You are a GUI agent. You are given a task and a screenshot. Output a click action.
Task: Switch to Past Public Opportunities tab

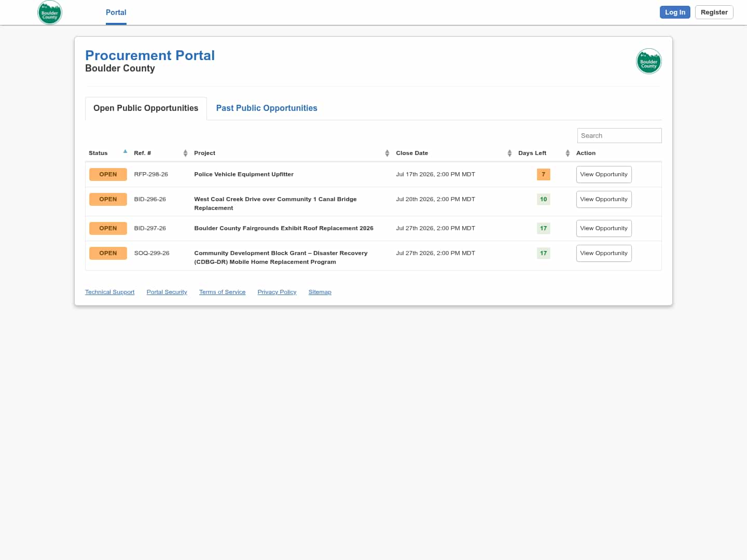(x=267, y=108)
